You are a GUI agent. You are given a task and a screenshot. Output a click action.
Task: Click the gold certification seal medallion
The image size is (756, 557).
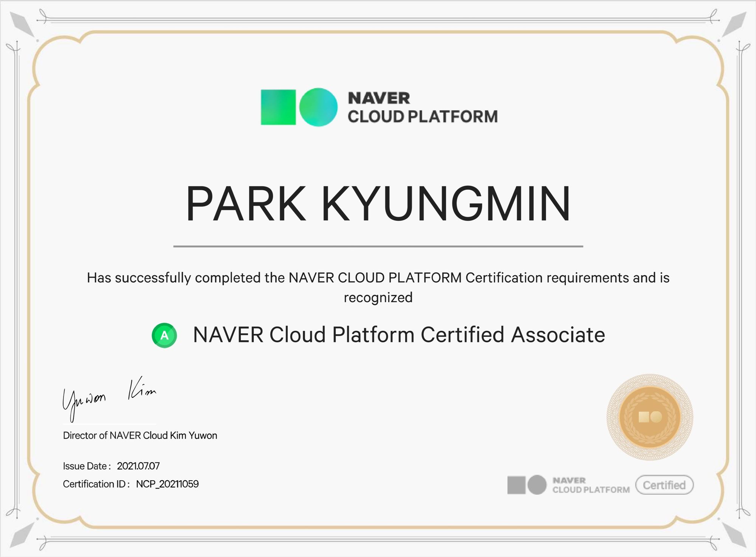click(650, 417)
